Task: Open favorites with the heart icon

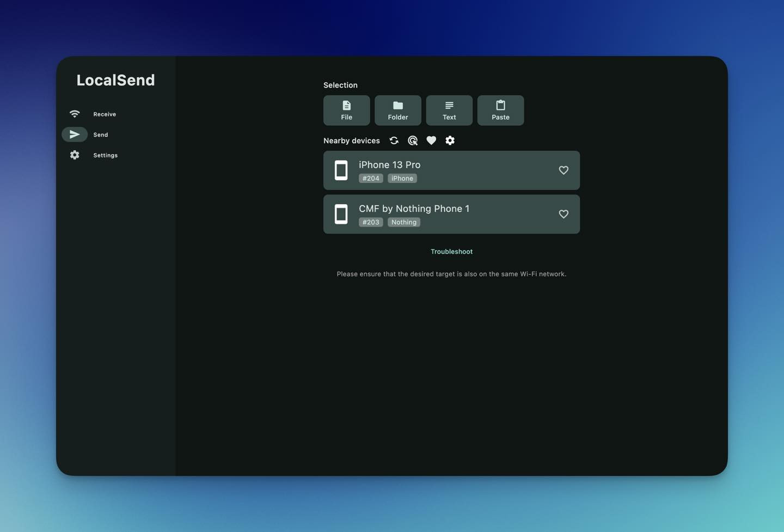Action: pyautogui.click(x=431, y=140)
